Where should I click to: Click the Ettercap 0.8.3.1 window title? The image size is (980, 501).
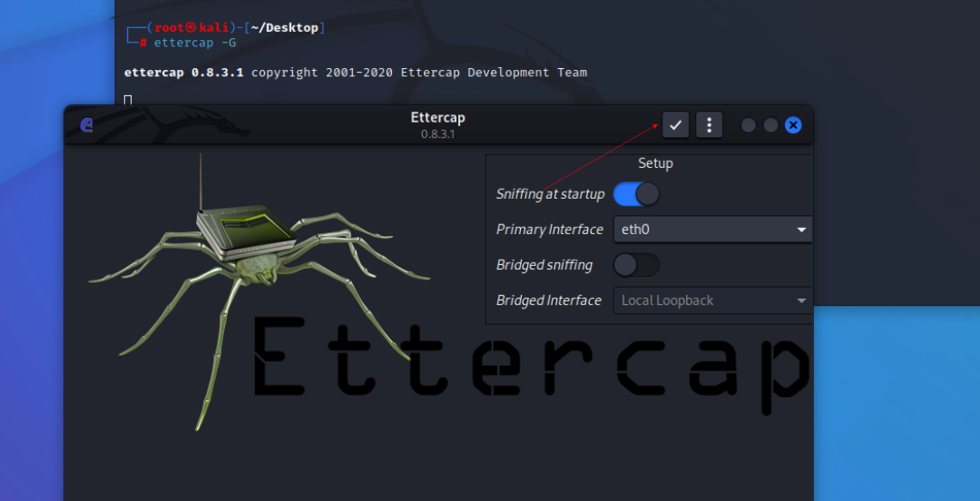point(437,124)
